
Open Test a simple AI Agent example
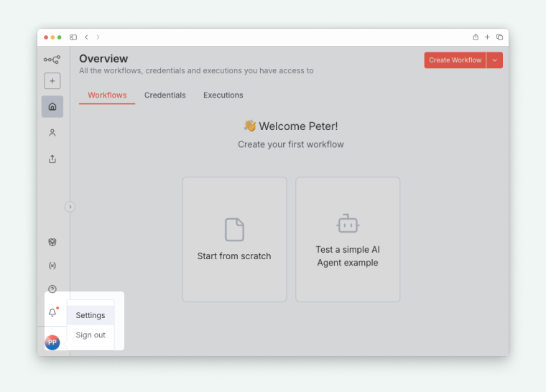pos(348,239)
